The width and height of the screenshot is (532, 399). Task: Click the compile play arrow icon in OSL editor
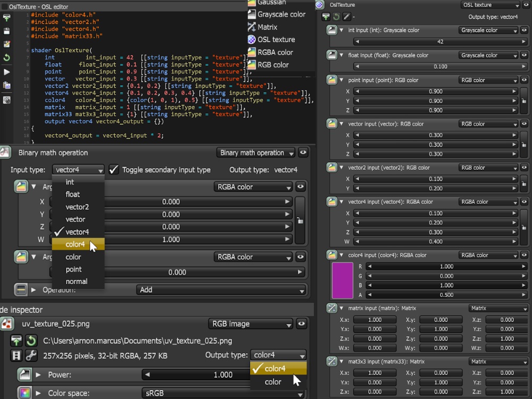point(6,72)
